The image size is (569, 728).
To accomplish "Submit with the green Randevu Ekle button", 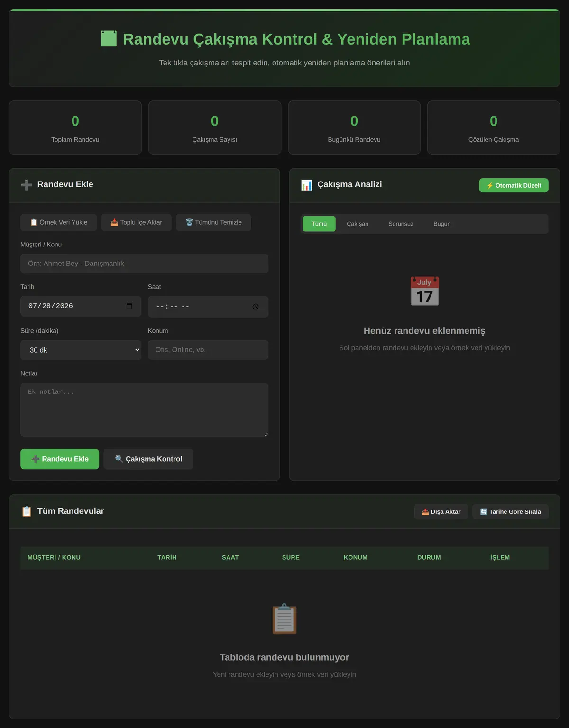I will [60, 459].
